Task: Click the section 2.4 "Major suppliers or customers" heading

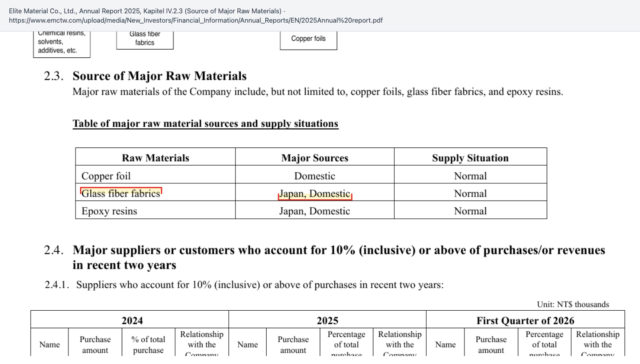Action: click(339, 257)
